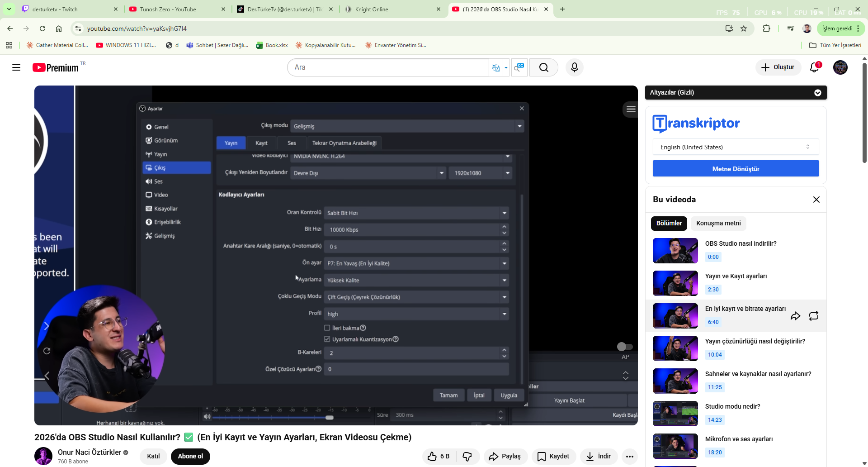Open the subtitle tool icon beside search
The height and width of the screenshot is (467, 868).
[519, 67]
